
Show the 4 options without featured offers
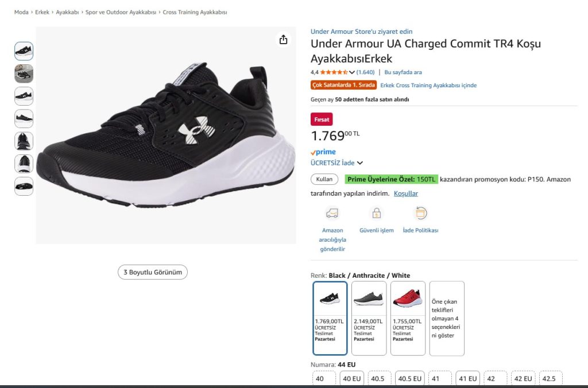tap(447, 318)
